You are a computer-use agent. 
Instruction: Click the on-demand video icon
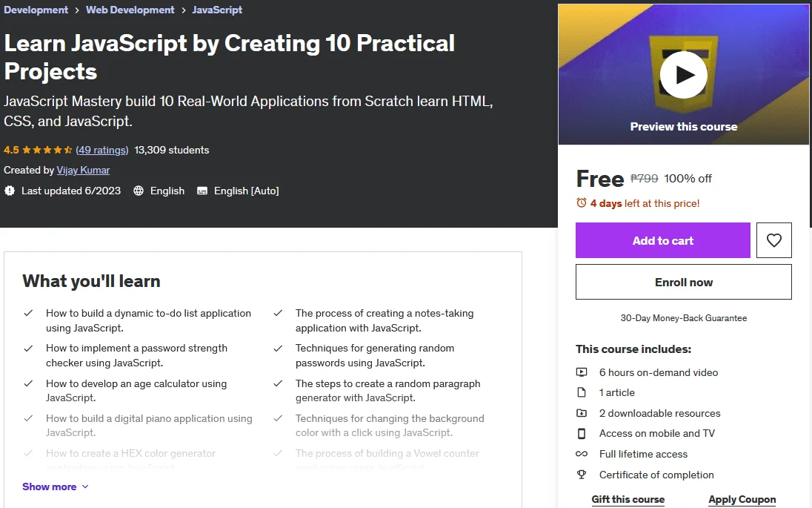(x=582, y=372)
